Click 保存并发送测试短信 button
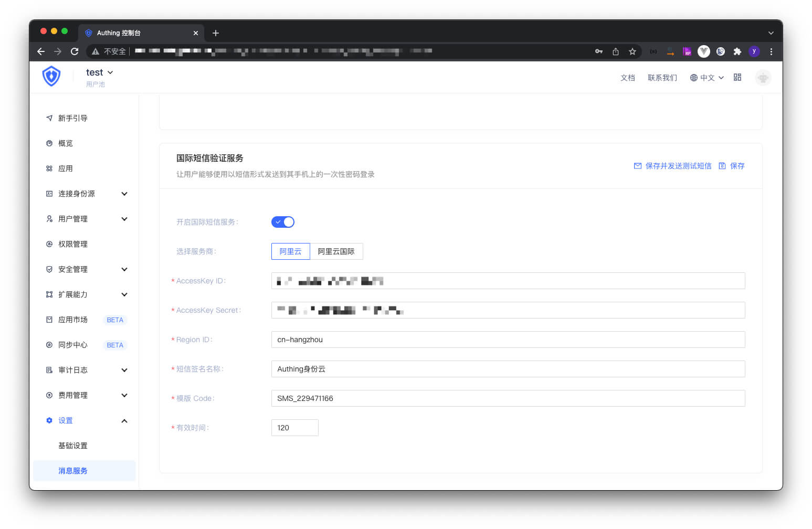Image resolution: width=812 pixels, height=529 pixels. [x=673, y=166]
